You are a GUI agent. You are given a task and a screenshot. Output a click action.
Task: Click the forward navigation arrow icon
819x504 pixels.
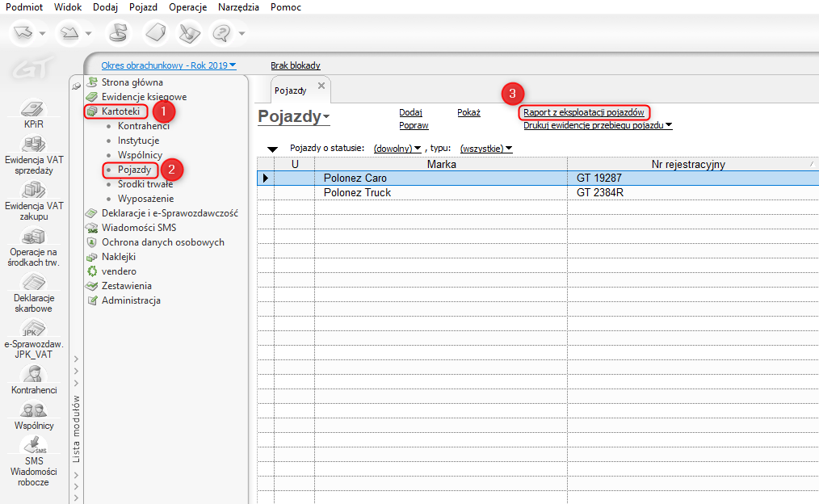pos(69,33)
